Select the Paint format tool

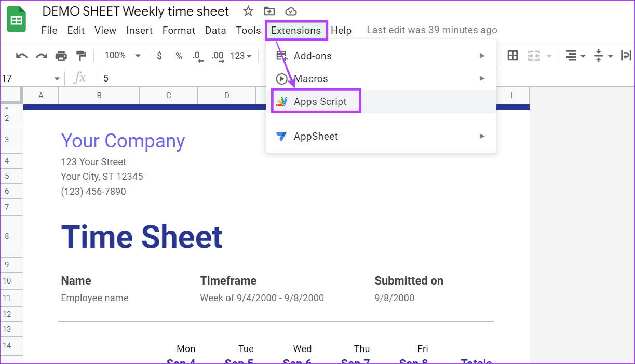80,56
